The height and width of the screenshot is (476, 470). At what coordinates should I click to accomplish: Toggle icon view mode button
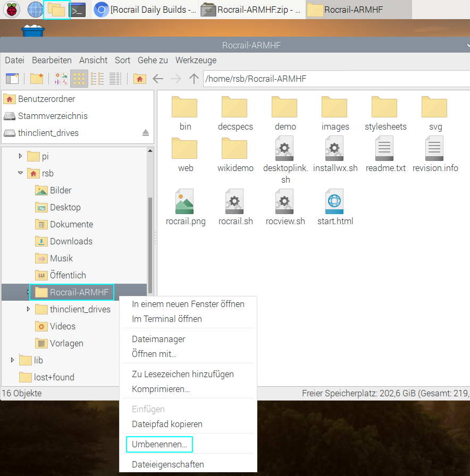point(79,79)
